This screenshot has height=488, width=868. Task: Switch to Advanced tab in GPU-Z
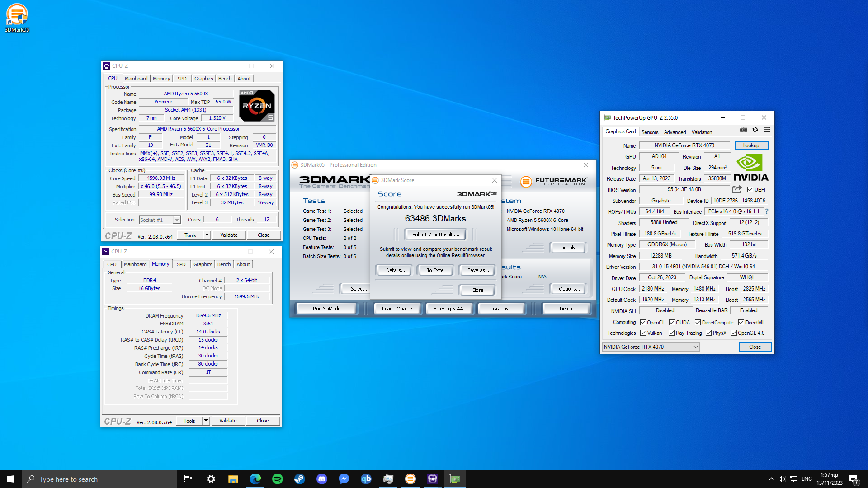click(675, 132)
